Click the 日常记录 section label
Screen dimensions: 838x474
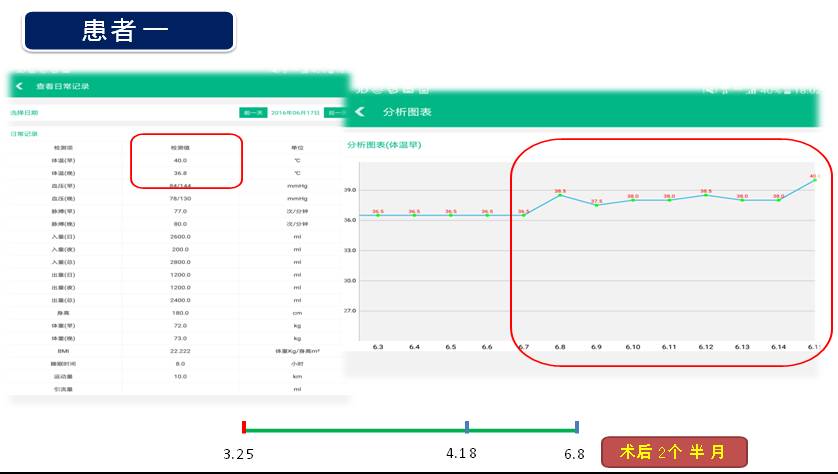[x=24, y=133]
